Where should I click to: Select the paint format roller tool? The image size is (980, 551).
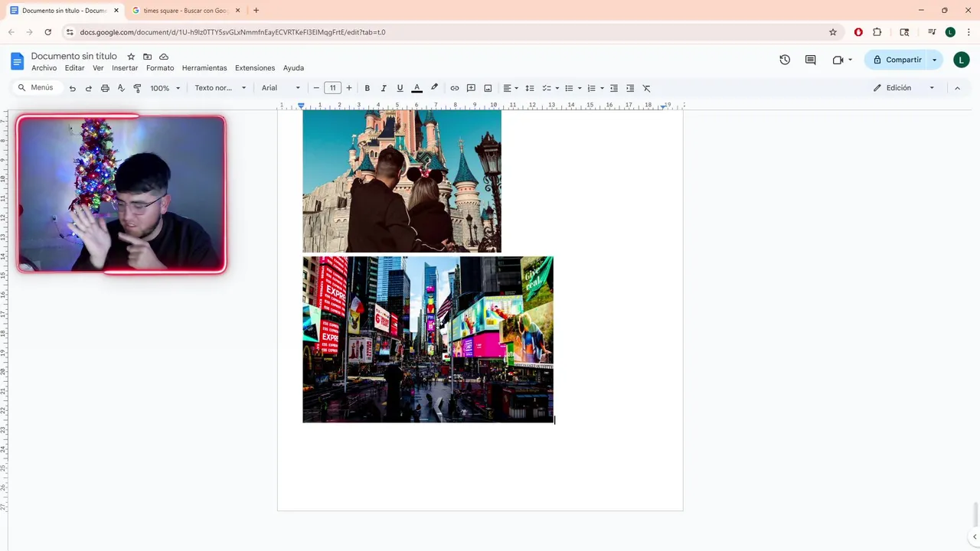[x=137, y=88]
